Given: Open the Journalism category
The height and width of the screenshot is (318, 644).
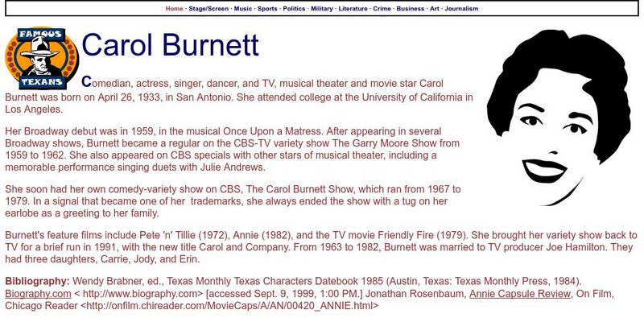Looking at the screenshot, I should 461,9.
